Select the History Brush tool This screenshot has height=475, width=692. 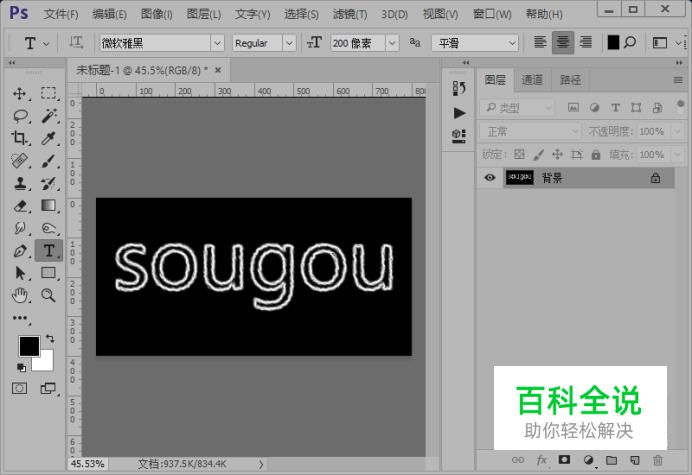tap(49, 183)
